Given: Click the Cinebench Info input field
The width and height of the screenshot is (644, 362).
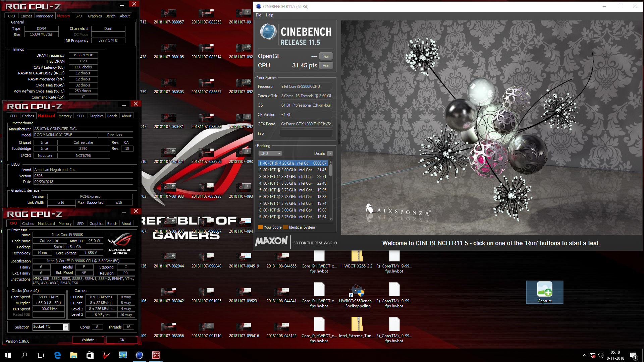Looking at the screenshot, I should [306, 133].
